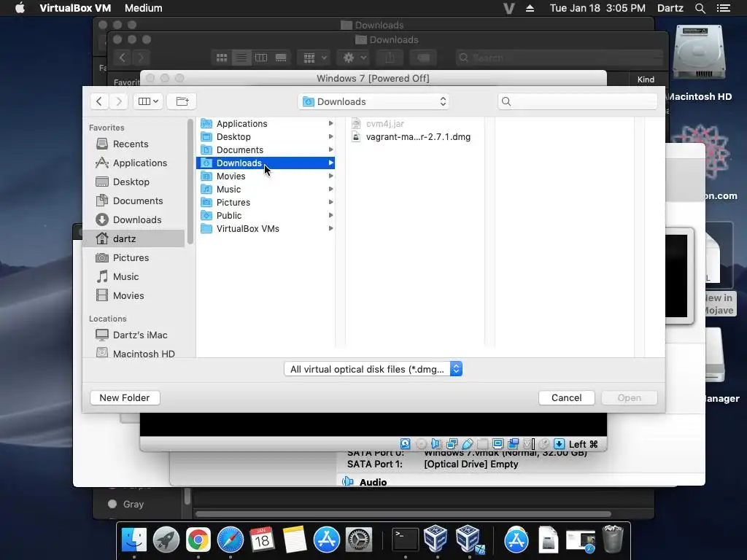Open the Downloads location popup

point(374,101)
